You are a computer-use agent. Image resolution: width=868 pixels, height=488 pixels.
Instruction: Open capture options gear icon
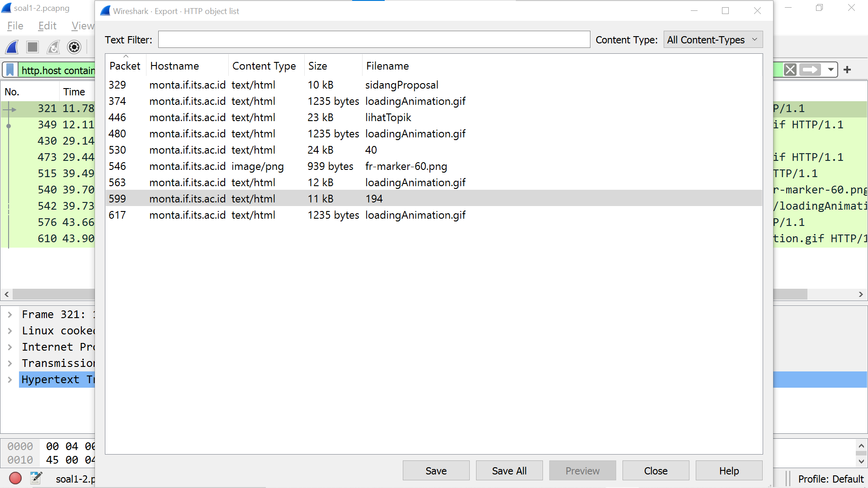[74, 47]
